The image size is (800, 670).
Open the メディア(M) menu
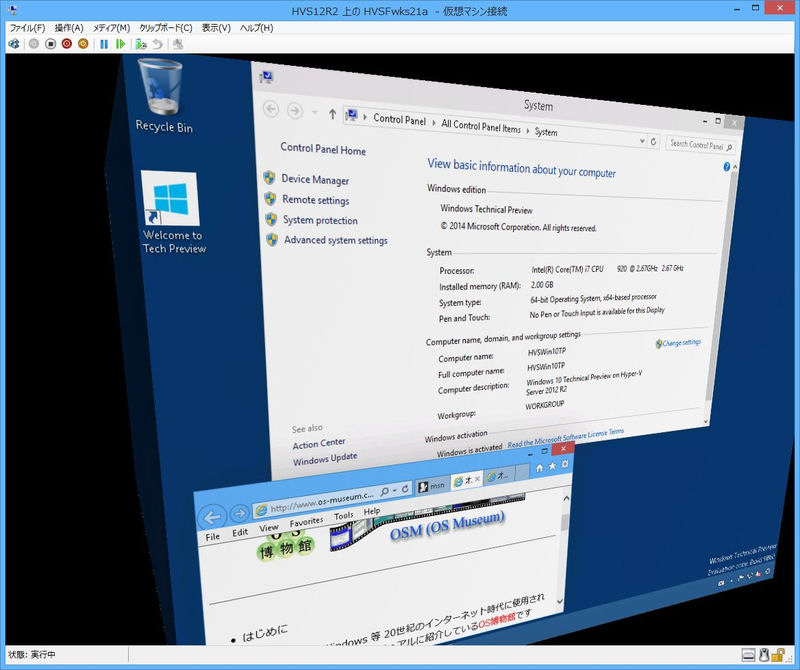[x=111, y=28]
